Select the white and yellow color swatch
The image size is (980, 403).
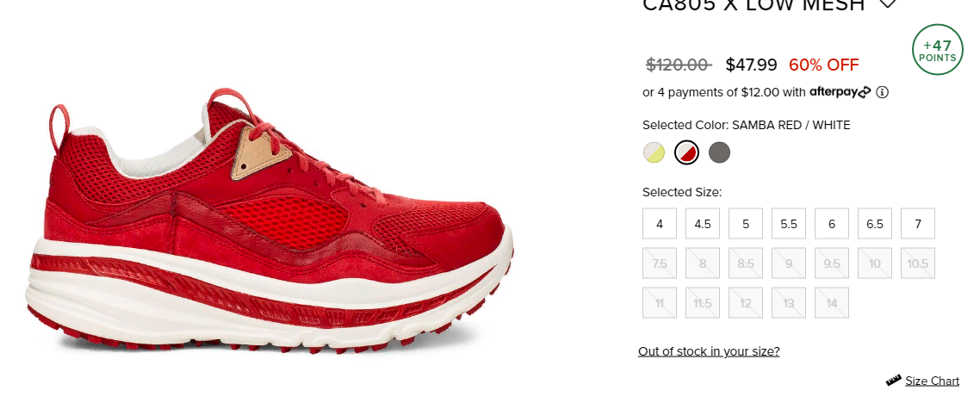tap(654, 152)
